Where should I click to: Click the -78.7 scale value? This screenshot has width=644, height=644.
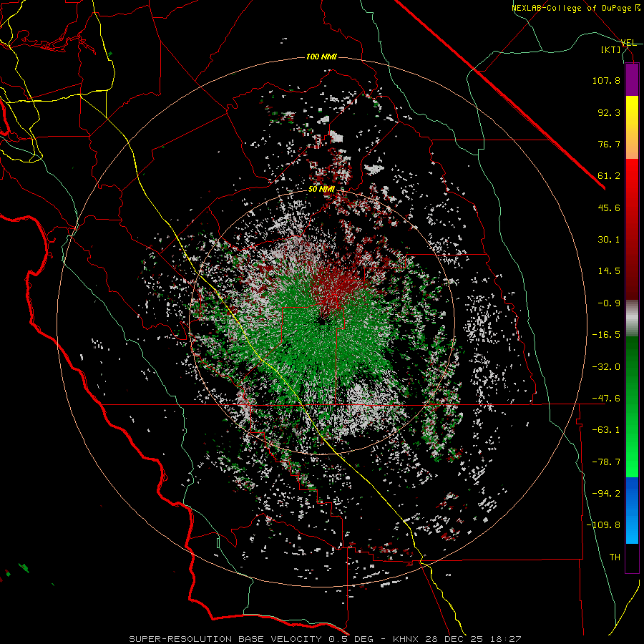pyautogui.click(x=606, y=462)
